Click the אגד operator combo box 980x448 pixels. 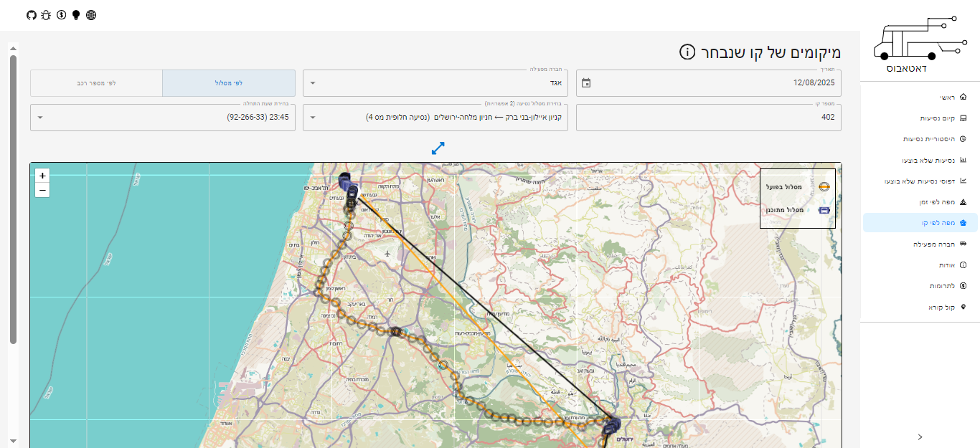click(435, 83)
